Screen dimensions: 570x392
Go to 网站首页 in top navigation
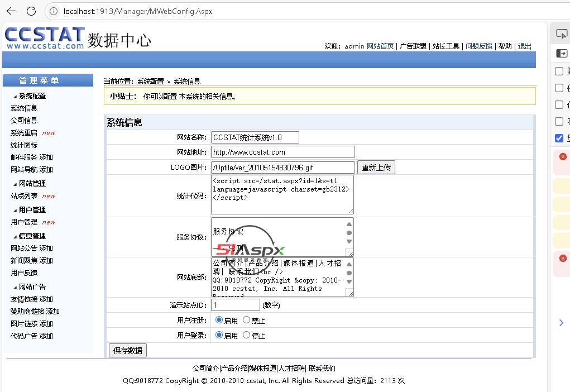pyautogui.click(x=380, y=46)
